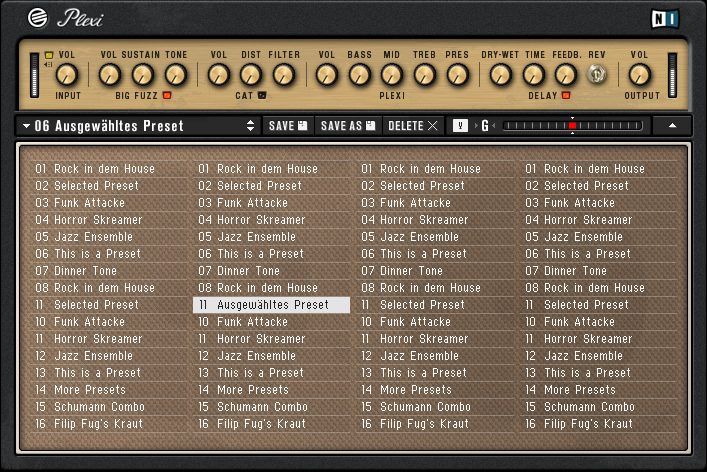Select 10 Funk Attacke in third column
Screen dimensions: 707x472
[435, 322]
